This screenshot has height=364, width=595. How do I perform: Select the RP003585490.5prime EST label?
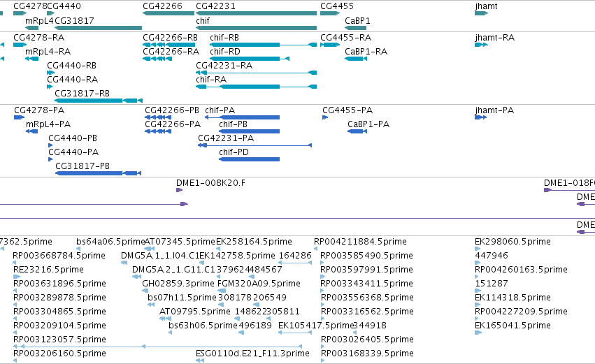tap(366, 256)
